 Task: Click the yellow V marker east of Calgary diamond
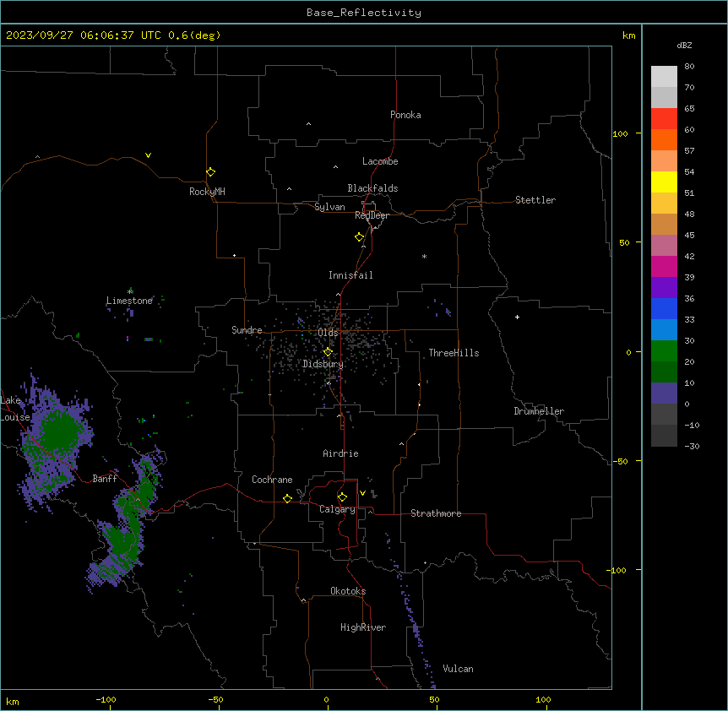point(362,493)
